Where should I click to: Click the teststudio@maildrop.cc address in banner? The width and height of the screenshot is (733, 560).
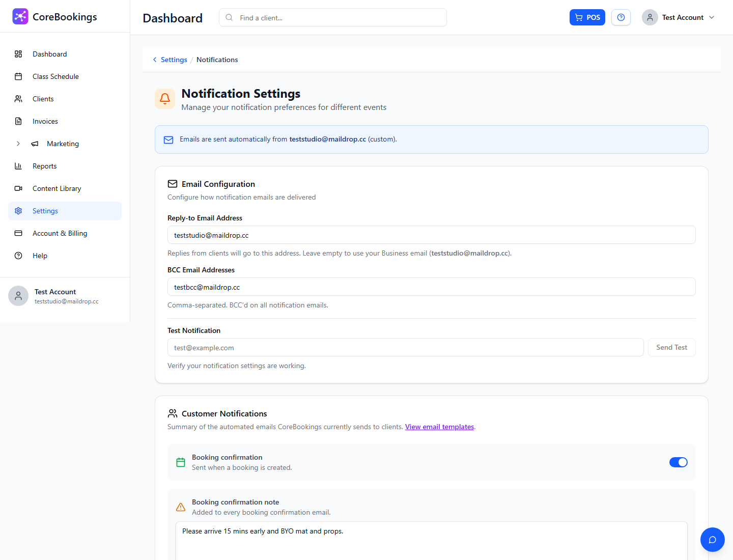pos(328,139)
